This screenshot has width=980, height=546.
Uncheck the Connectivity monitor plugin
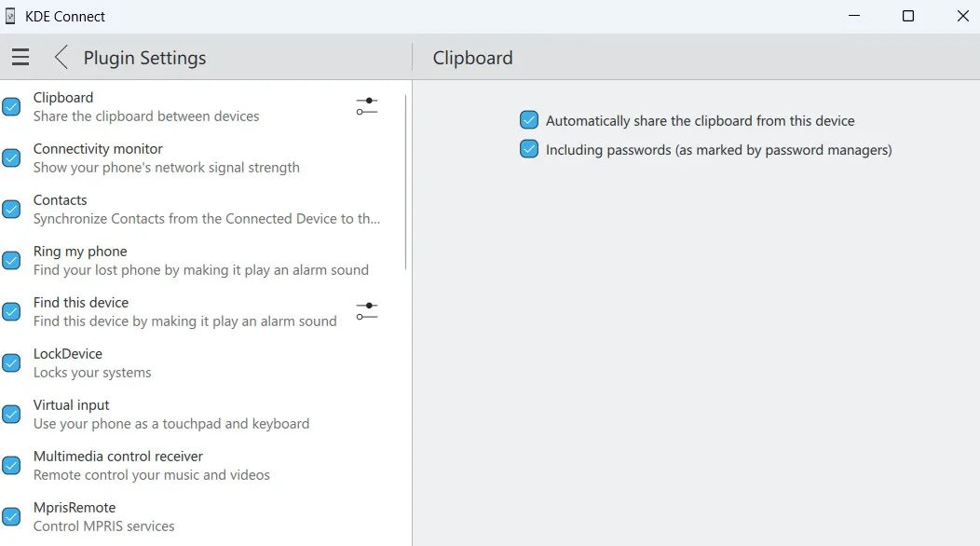tap(12, 157)
